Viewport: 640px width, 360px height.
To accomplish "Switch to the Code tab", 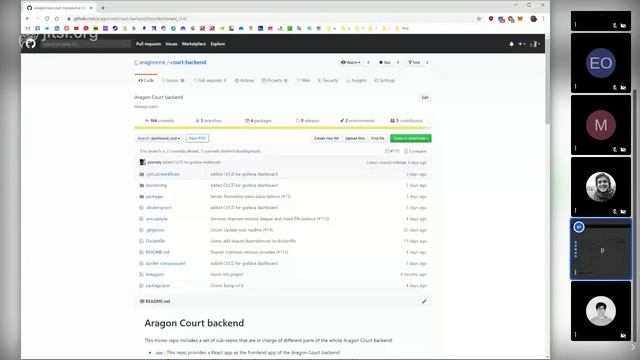I will [146, 80].
